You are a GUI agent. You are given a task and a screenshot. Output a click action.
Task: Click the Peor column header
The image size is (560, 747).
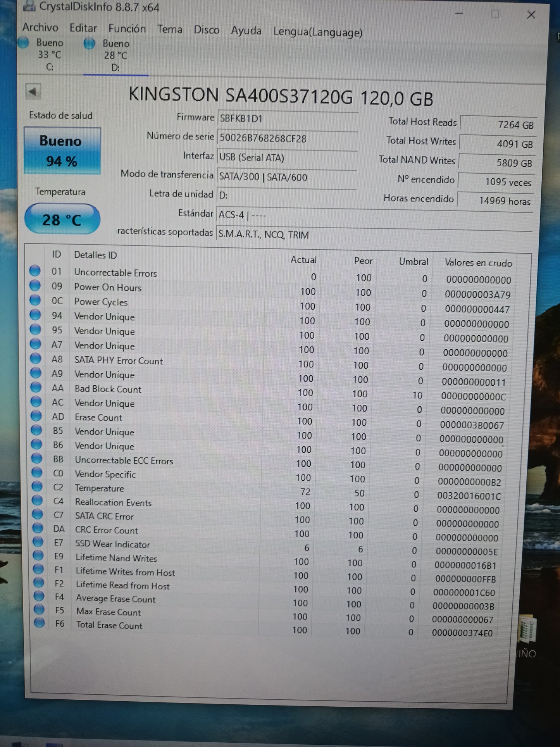coord(363,261)
